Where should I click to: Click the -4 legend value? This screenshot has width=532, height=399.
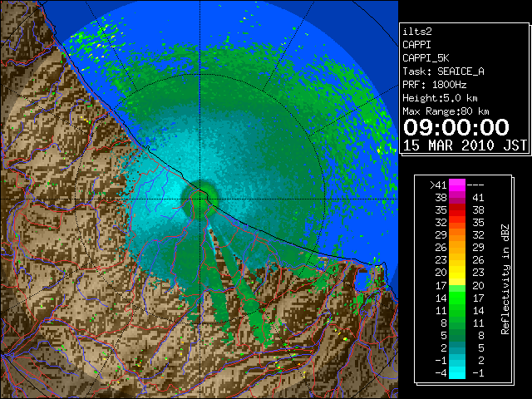(441, 373)
